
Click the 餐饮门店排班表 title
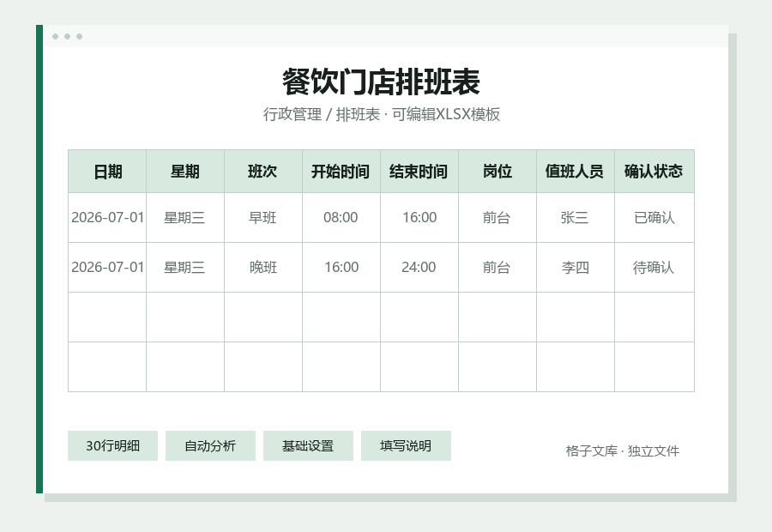click(381, 82)
